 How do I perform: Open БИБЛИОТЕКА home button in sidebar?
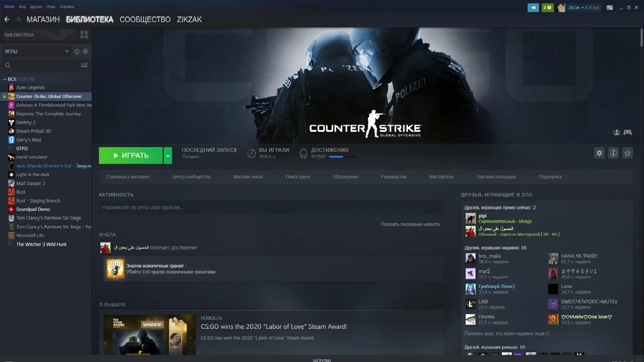tap(39, 35)
